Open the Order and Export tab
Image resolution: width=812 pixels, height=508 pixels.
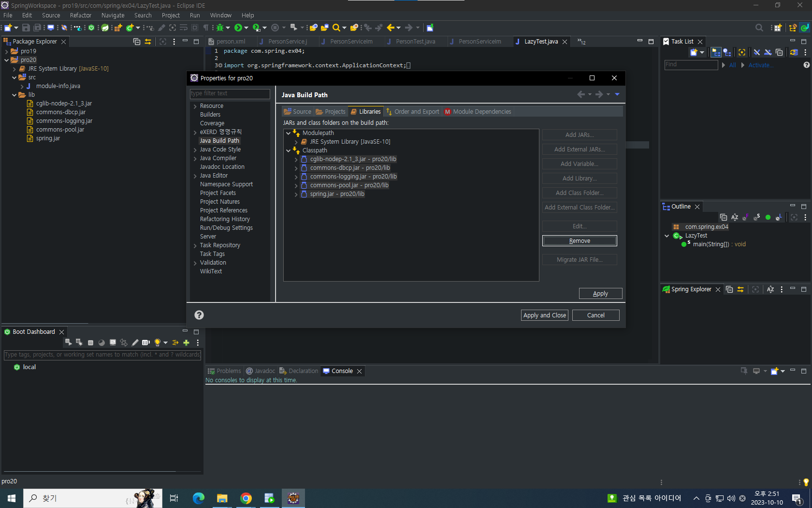pos(413,112)
